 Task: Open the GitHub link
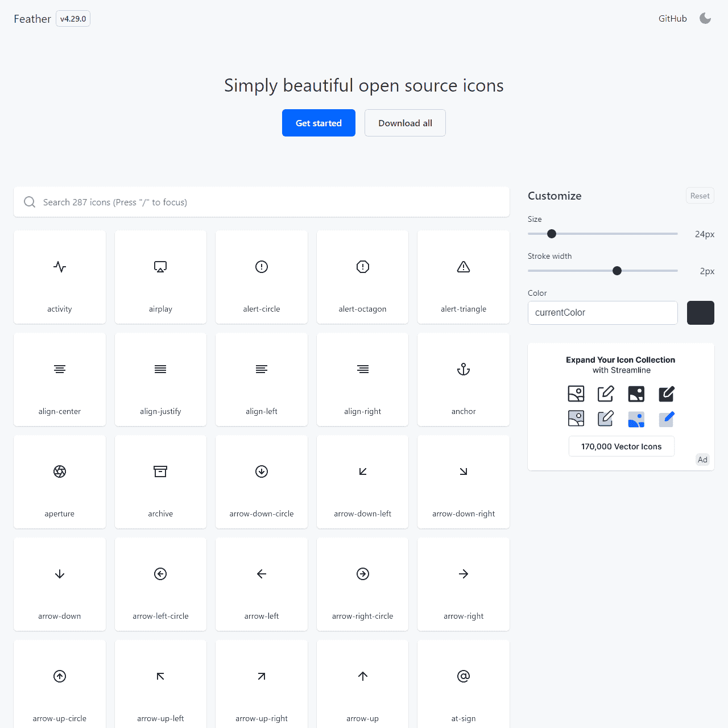pos(672,19)
